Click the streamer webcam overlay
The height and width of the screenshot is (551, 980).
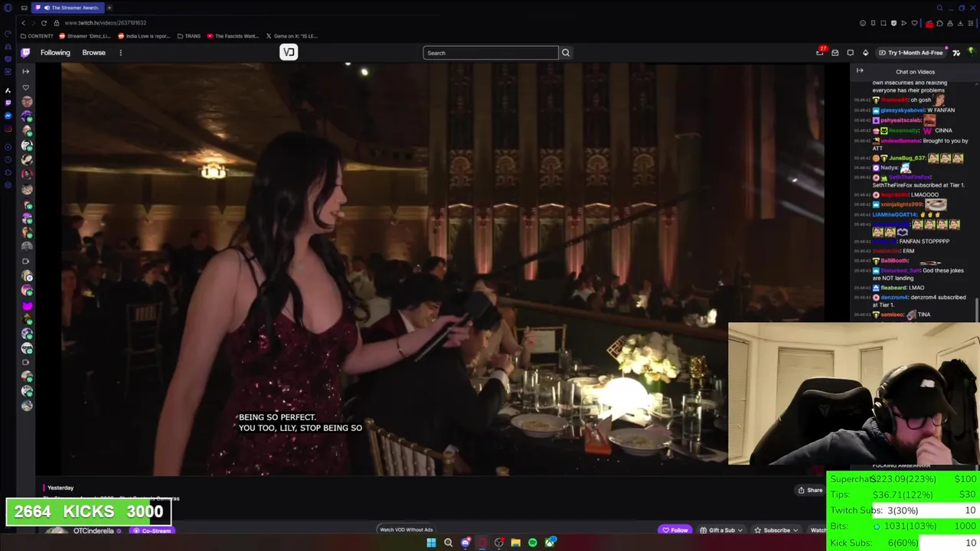(854, 393)
